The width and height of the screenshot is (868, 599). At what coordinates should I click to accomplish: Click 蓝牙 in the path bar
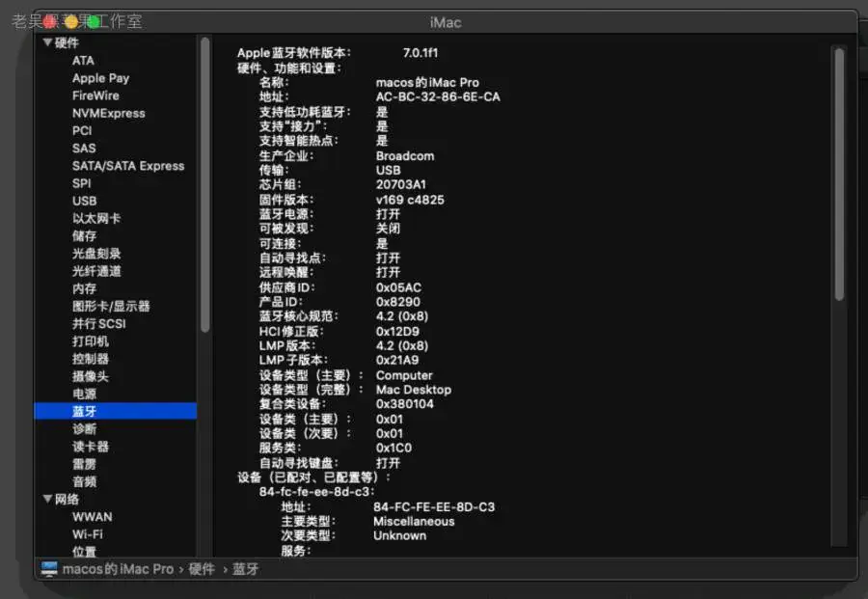(245, 569)
